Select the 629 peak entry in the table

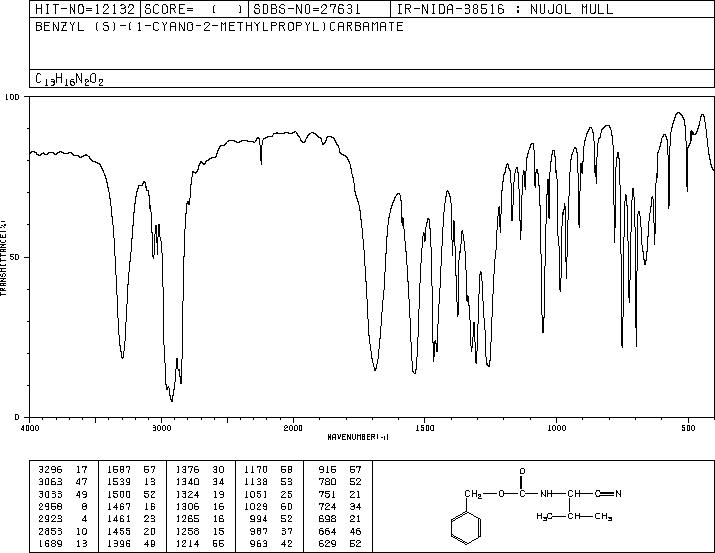pos(340,543)
